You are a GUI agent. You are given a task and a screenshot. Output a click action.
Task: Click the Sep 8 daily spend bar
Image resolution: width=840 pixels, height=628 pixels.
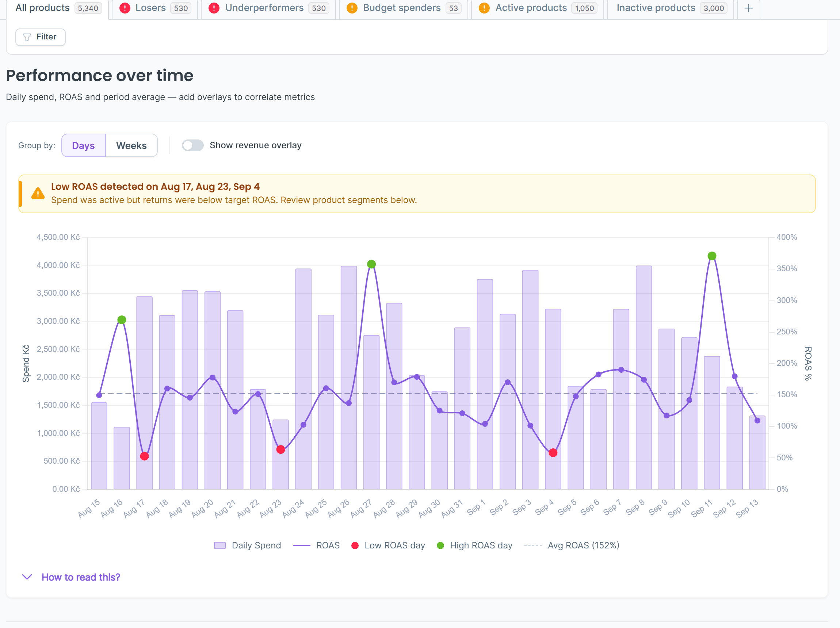tap(644, 378)
